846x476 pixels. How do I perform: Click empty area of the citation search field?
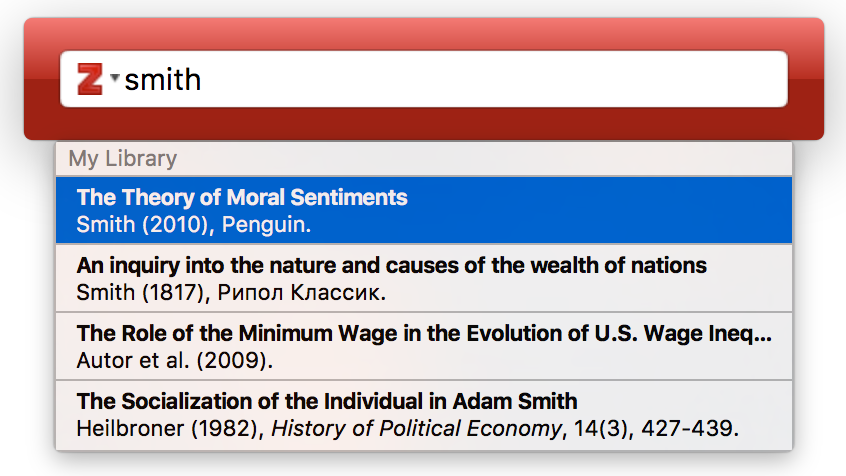[x=486, y=79]
